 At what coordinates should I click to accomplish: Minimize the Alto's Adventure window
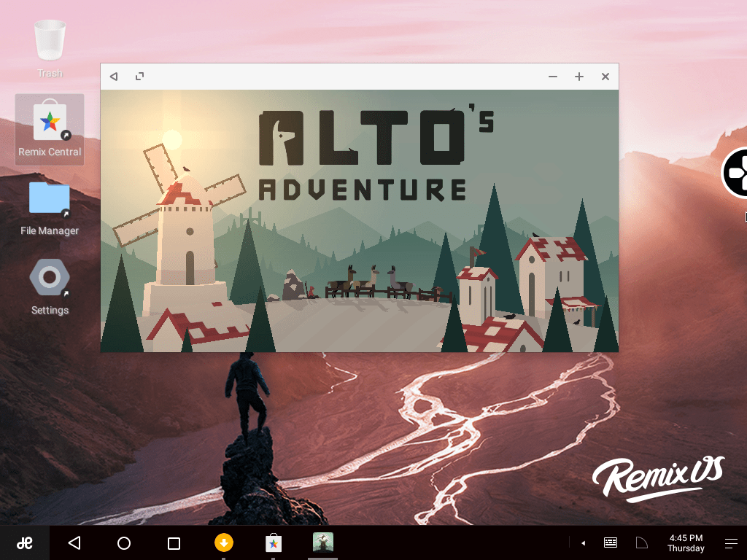click(553, 76)
